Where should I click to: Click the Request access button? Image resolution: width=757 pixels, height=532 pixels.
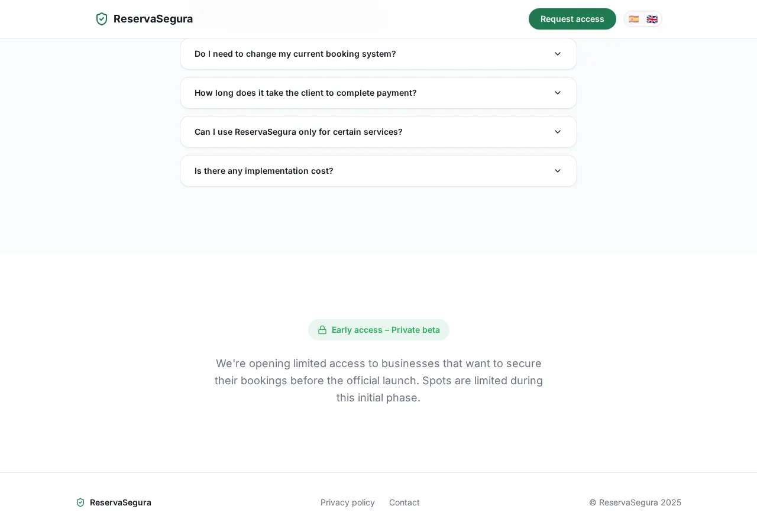[571, 19]
